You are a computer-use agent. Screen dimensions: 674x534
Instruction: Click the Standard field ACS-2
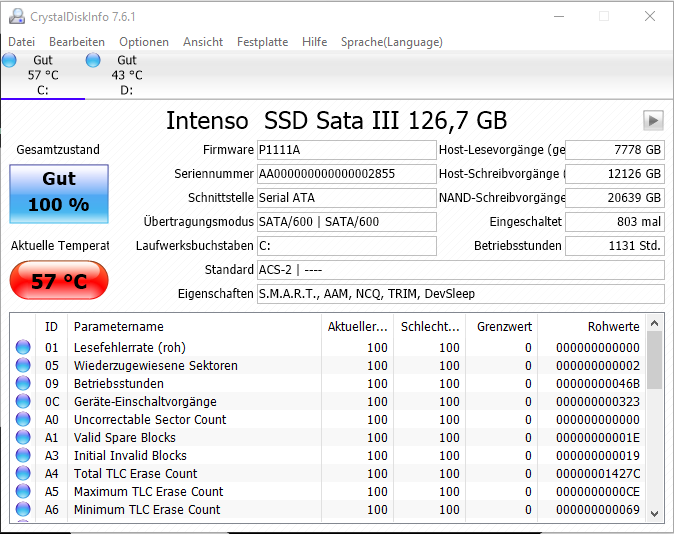click(461, 270)
